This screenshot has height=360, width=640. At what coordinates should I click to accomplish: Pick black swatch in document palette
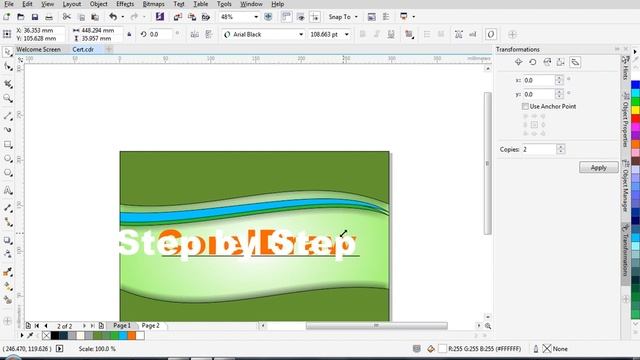pos(55,336)
